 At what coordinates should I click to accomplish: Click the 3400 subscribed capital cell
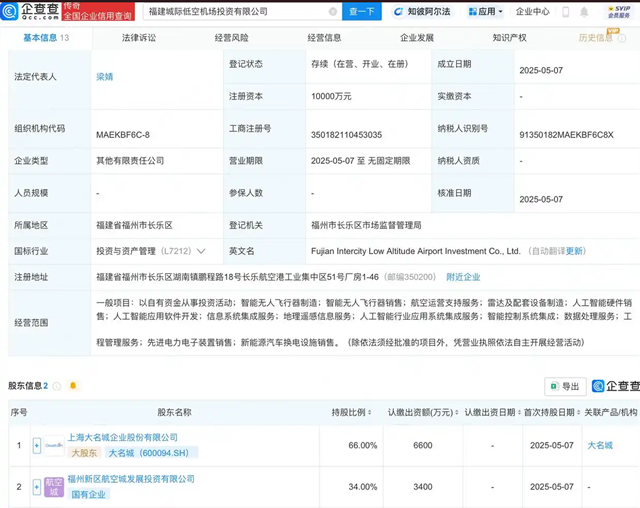coord(422,487)
